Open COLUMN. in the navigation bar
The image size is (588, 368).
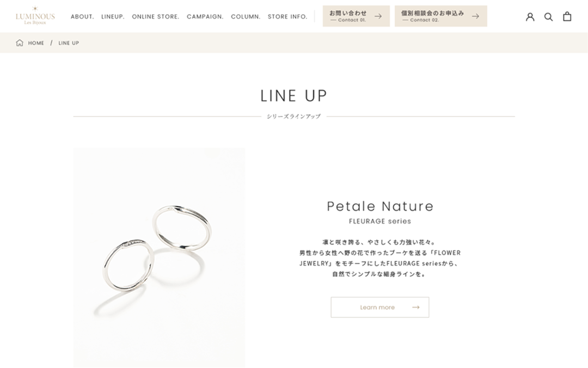click(x=246, y=16)
